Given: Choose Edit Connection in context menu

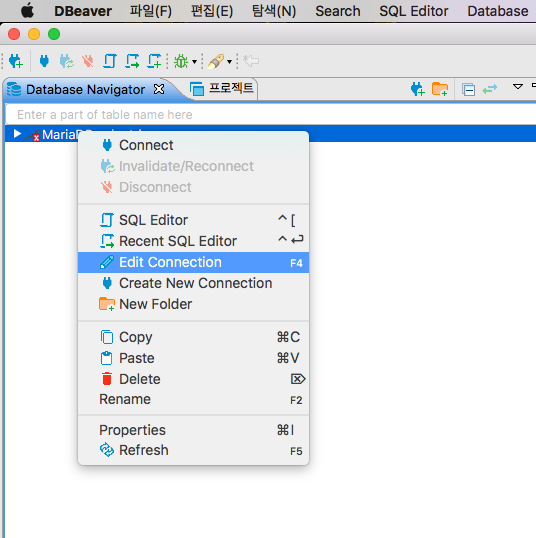Looking at the screenshot, I should click(194, 262).
